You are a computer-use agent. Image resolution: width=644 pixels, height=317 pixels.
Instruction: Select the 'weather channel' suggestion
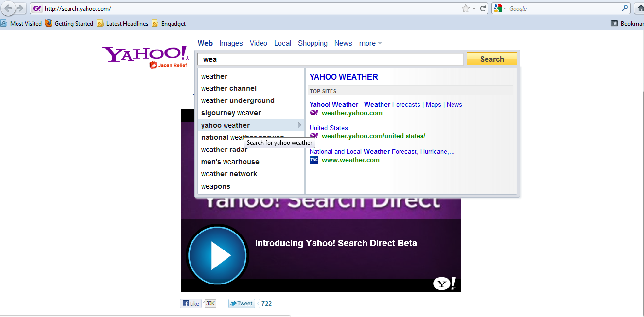point(251,88)
